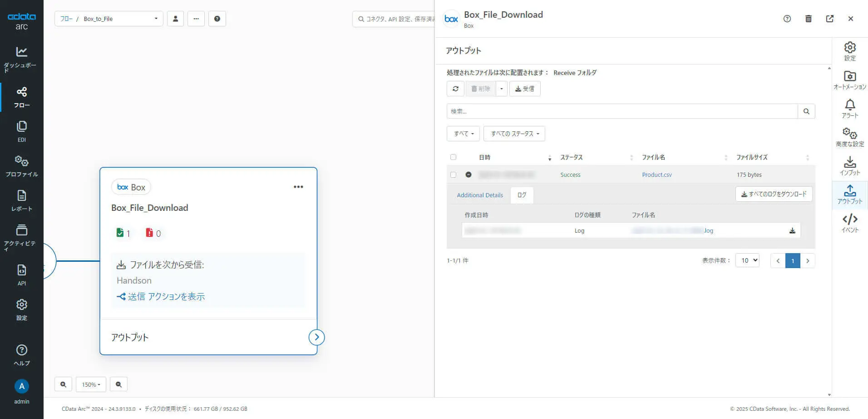Refresh the output file list
Image resolution: width=868 pixels, height=419 pixels.
(x=455, y=89)
